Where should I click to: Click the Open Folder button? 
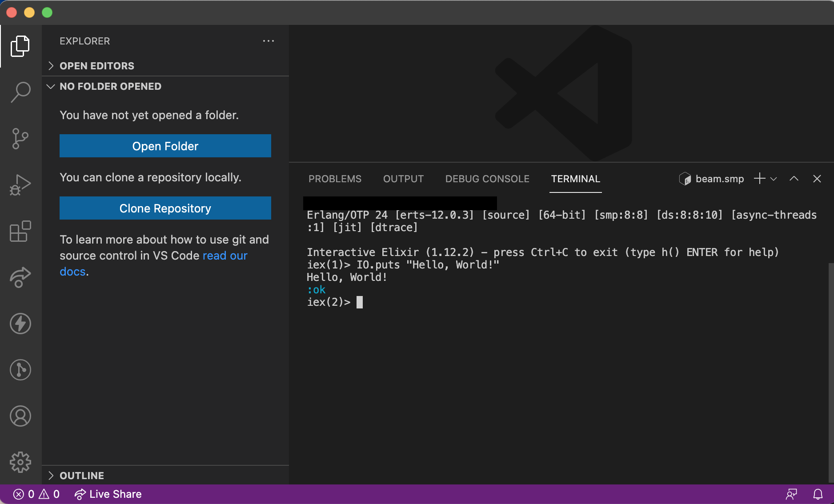click(x=165, y=146)
